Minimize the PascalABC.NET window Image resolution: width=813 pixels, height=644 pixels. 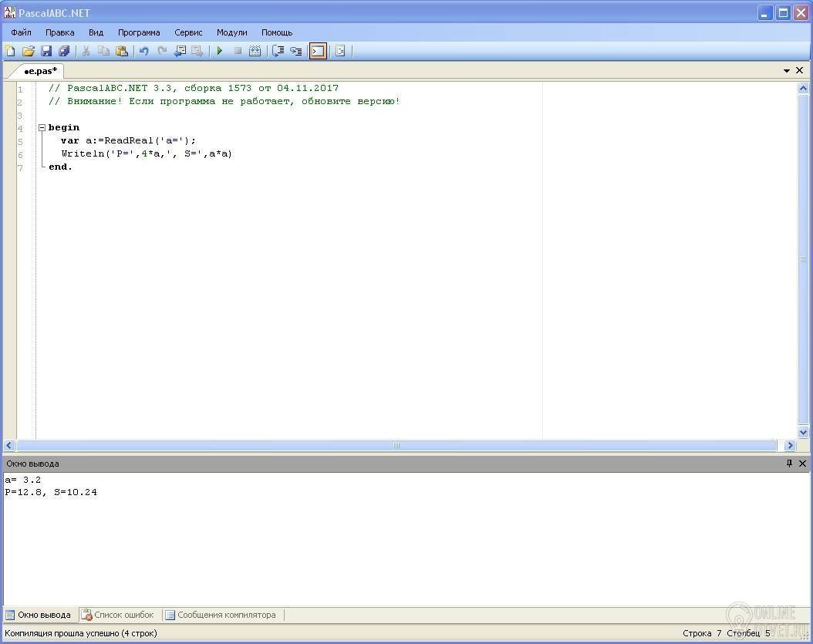(765, 12)
